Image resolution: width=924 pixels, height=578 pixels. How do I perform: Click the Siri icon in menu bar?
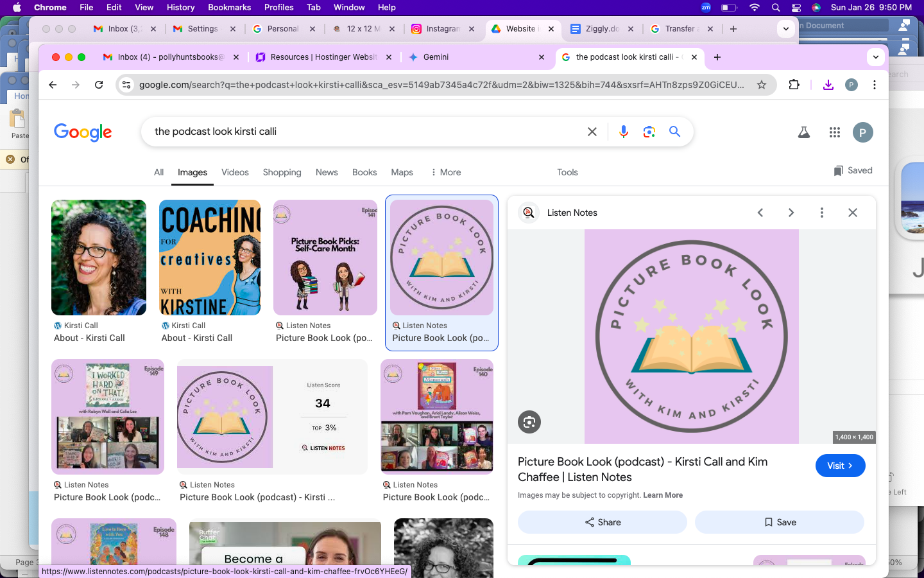(816, 8)
